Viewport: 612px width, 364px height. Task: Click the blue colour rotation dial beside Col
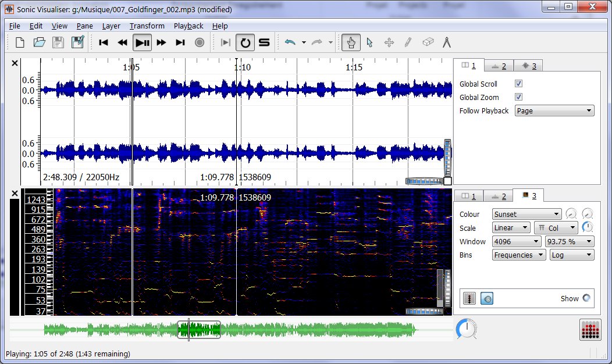pos(588,227)
